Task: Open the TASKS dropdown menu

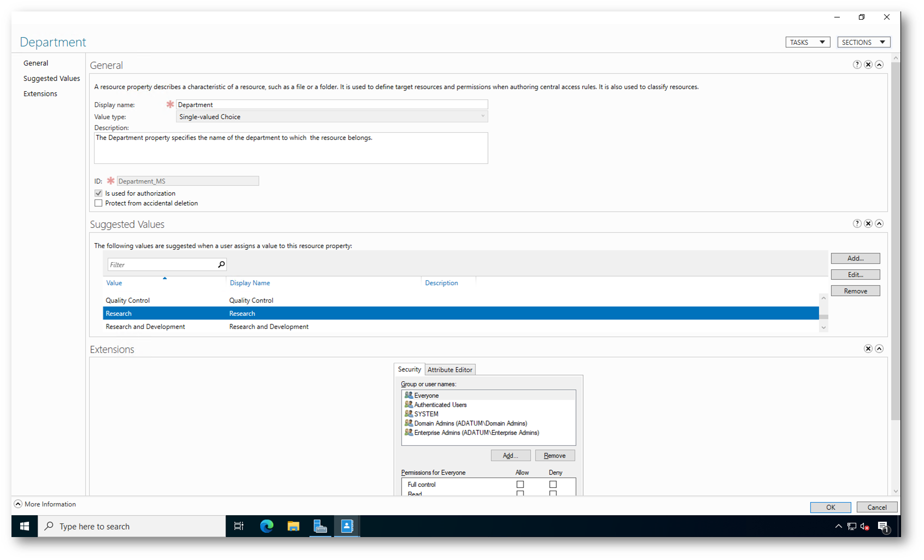Action: [808, 42]
